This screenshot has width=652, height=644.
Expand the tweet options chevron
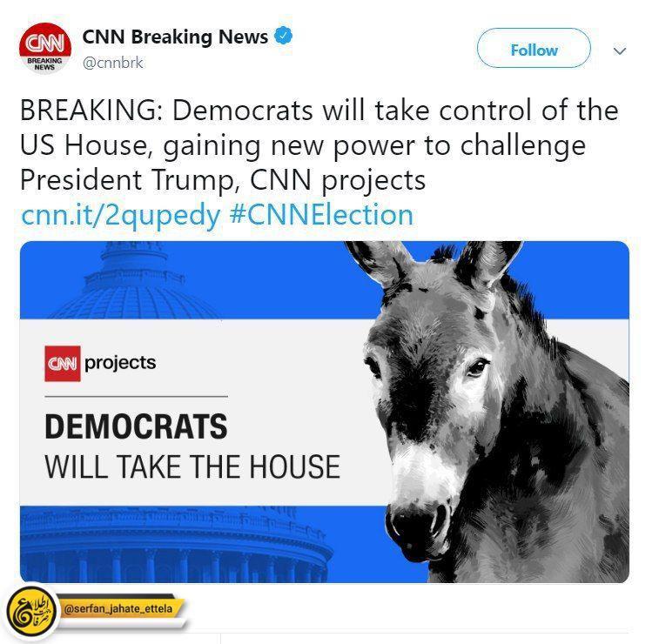point(620,50)
